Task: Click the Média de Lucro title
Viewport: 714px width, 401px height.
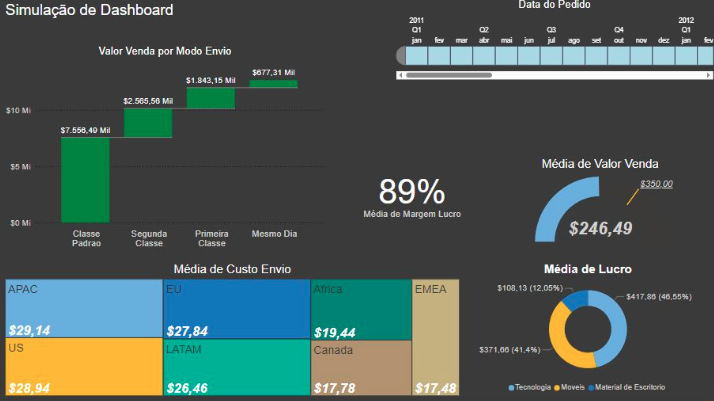Action: (x=588, y=269)
